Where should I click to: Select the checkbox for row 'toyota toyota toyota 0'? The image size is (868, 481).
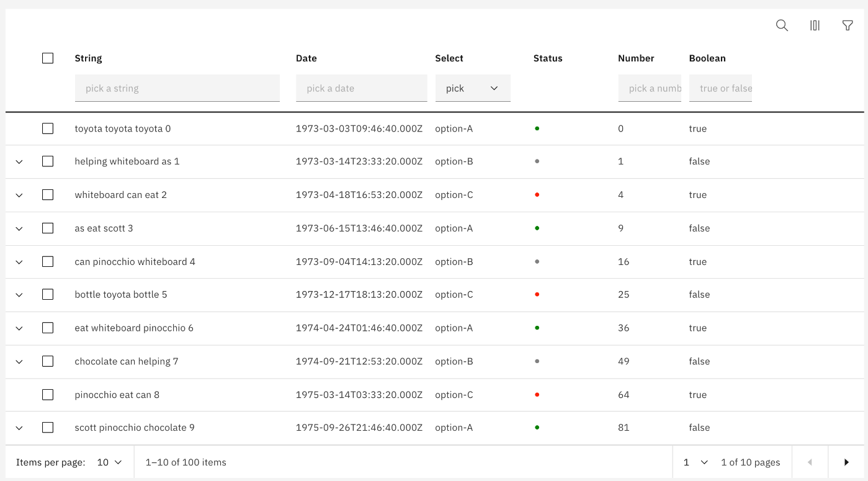pos(48,128)
